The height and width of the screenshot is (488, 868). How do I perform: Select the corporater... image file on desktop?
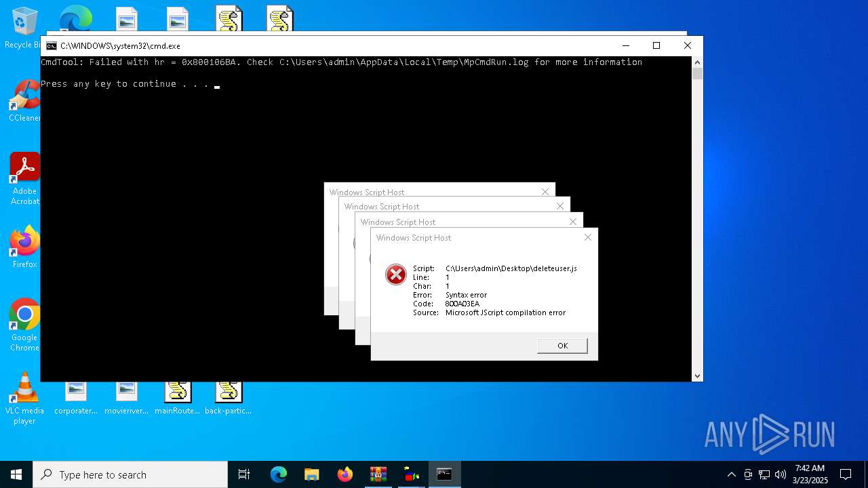(76, 399)
